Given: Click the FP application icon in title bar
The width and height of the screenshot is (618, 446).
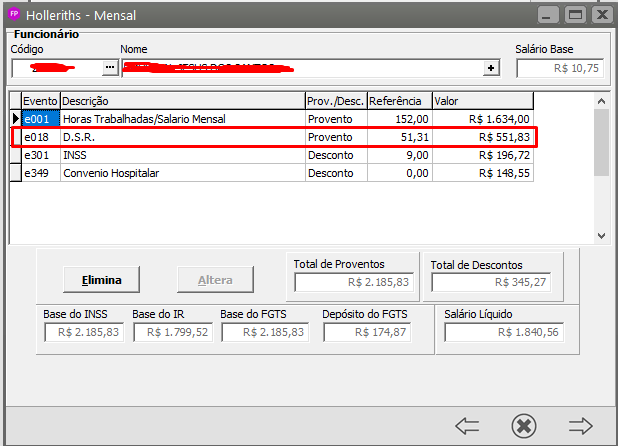Looking at the screenshot, I should [15, 15].
